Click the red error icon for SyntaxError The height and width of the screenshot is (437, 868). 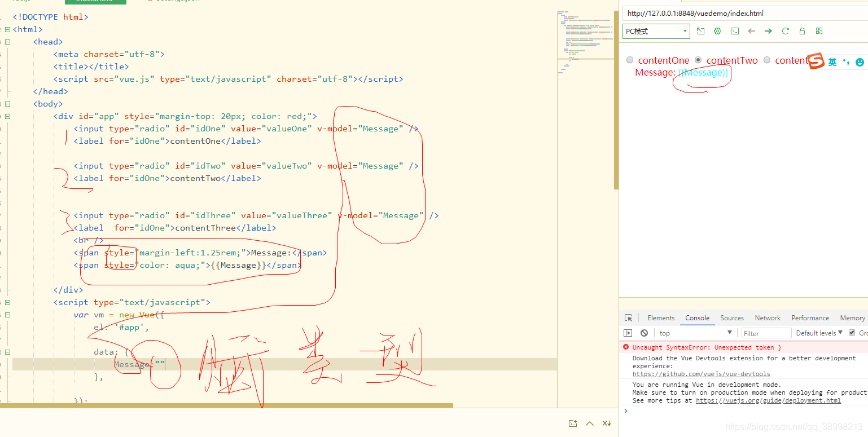625,347
